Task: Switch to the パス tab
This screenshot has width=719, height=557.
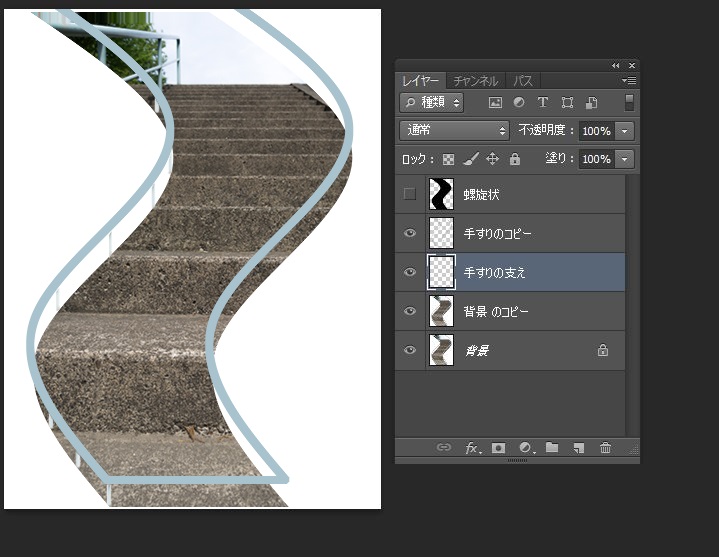Action: coord(523,81)
